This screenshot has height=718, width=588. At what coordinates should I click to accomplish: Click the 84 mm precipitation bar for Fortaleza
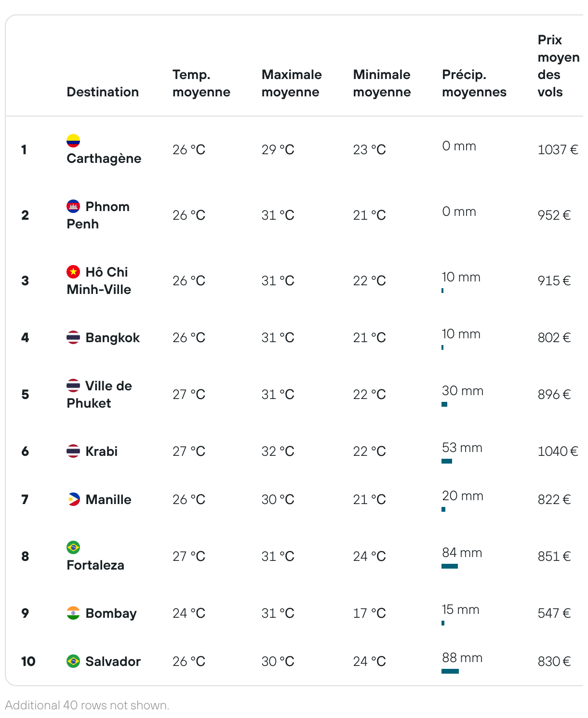tap(450, 566)
